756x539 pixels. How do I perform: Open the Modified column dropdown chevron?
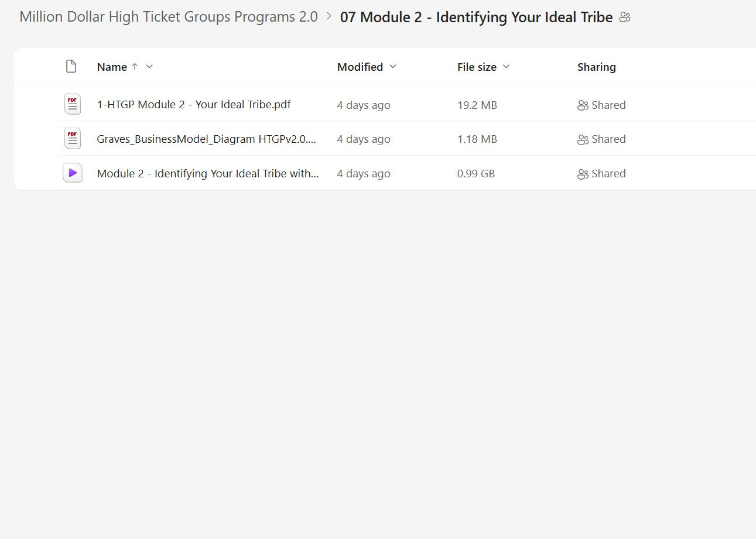pos(393,67)
